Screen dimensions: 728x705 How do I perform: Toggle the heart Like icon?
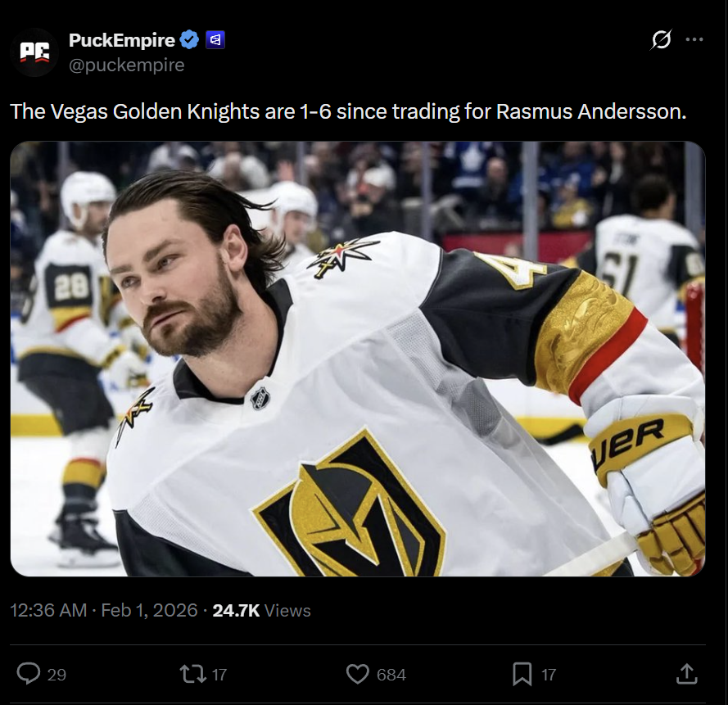[x=357, y=674]
